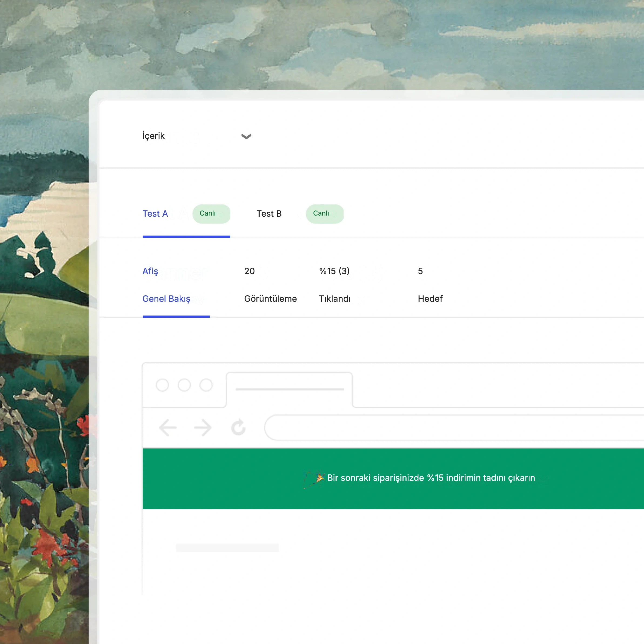This screenshot has height=644, width=644.
Task: Click the browser mockup reload icon
Action: point(238,428)
